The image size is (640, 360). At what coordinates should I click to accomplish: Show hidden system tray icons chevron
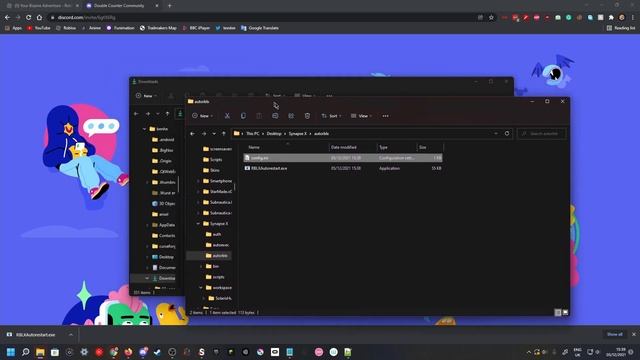pos(529,352)
